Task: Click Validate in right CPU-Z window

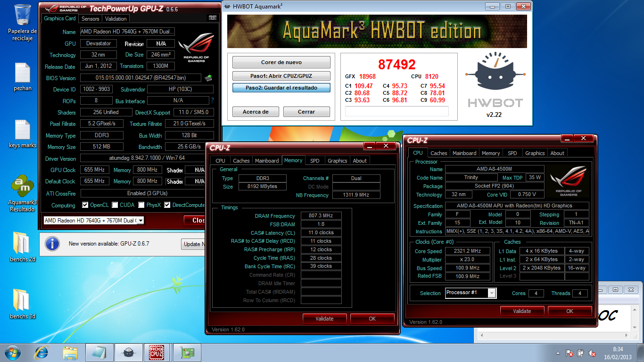Action: pos(522,311)
